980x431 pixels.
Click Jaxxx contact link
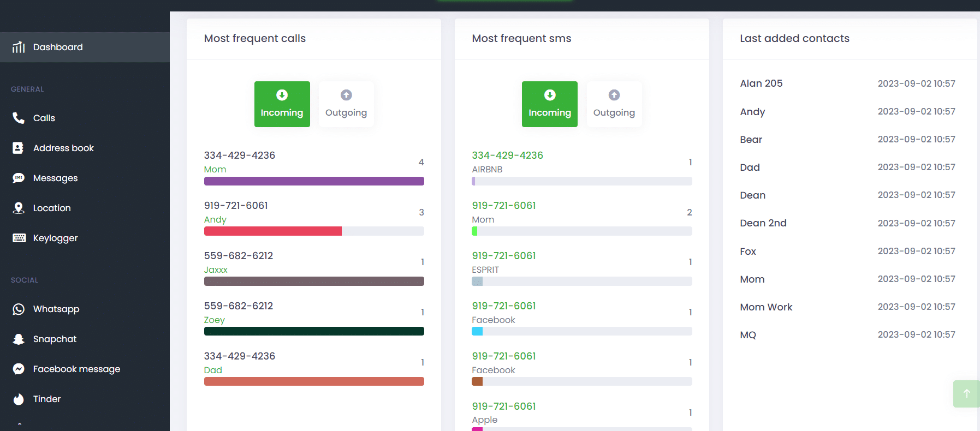[x=216, y=270]
